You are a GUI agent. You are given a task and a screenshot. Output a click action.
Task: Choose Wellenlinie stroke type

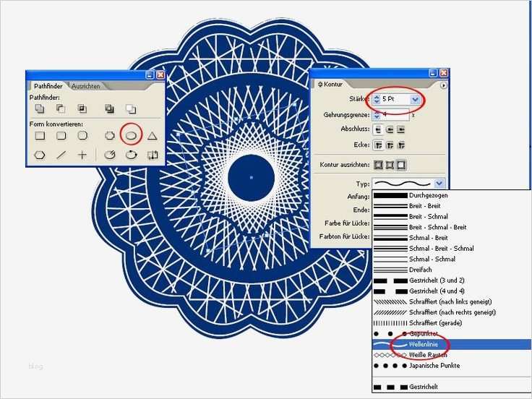pos(451,344)
